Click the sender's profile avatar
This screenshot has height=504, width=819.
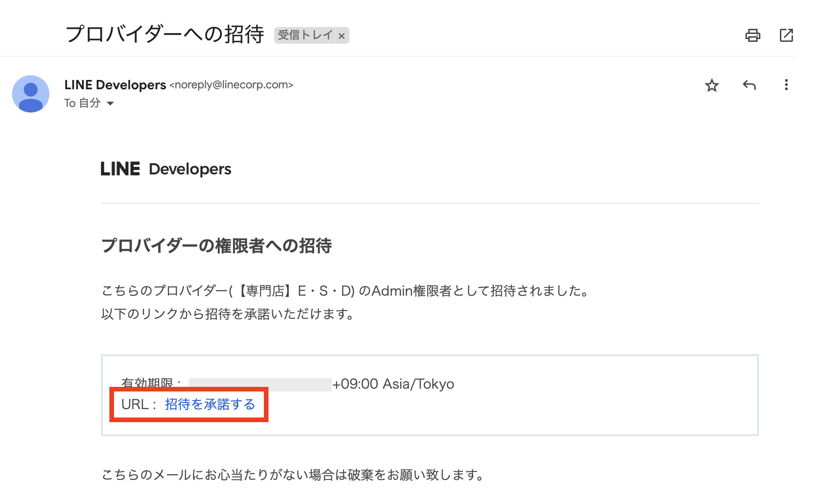tap(31, 93)
